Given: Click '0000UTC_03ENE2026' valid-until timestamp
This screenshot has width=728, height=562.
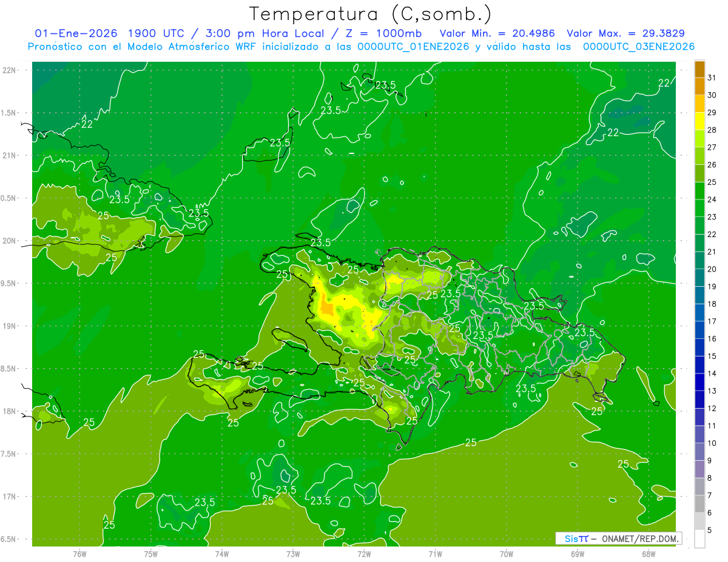Looking at the screenshot, I should coord(638,47).
